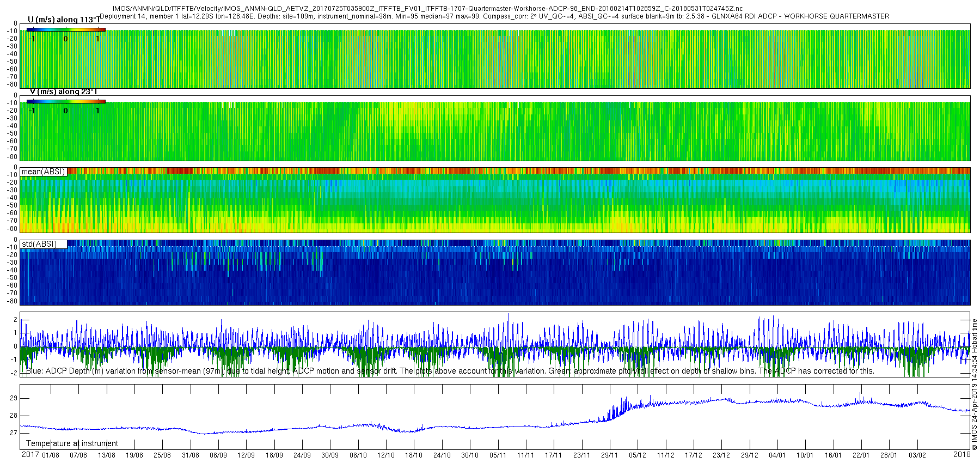Click the '28/01' date tick label
The image size is (980, 463).
click(889, 455)
